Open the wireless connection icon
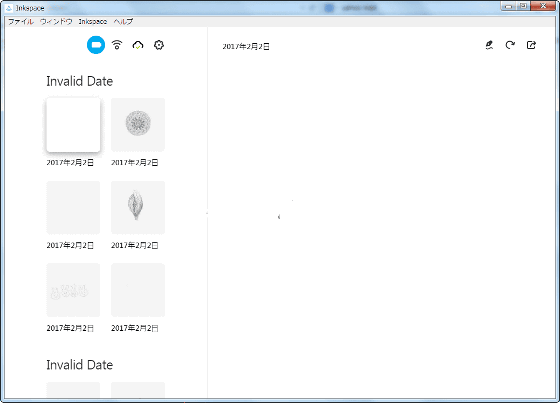 [117, 45]
